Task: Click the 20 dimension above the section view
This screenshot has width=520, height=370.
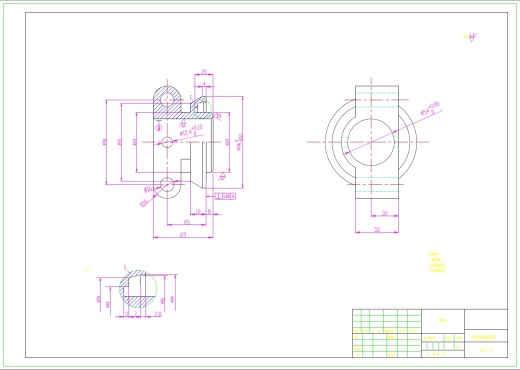Action: click(x=204, y=72)
